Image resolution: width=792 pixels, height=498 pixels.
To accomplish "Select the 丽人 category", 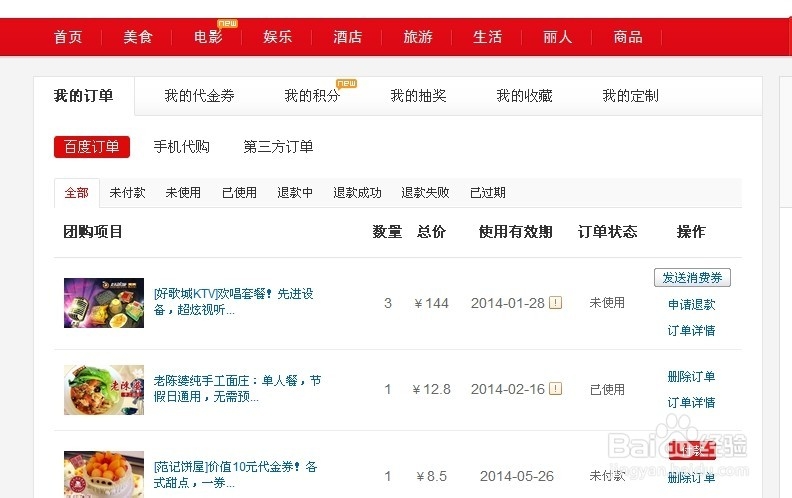I will tap(558, 37).
